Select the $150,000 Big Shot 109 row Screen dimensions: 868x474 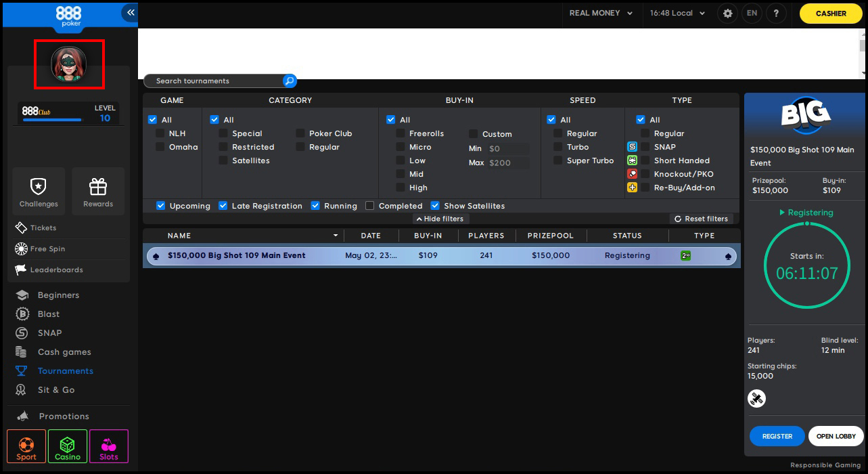coord(442,256)
